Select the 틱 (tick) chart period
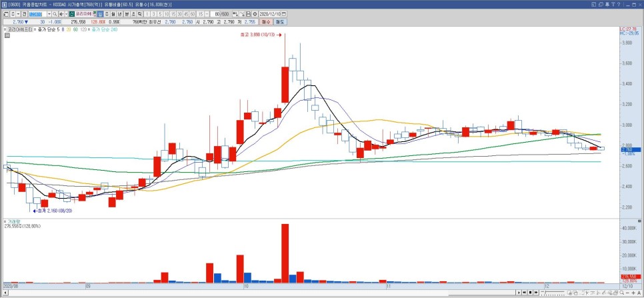The image size is (644, 298). click(x=139, y=14)
